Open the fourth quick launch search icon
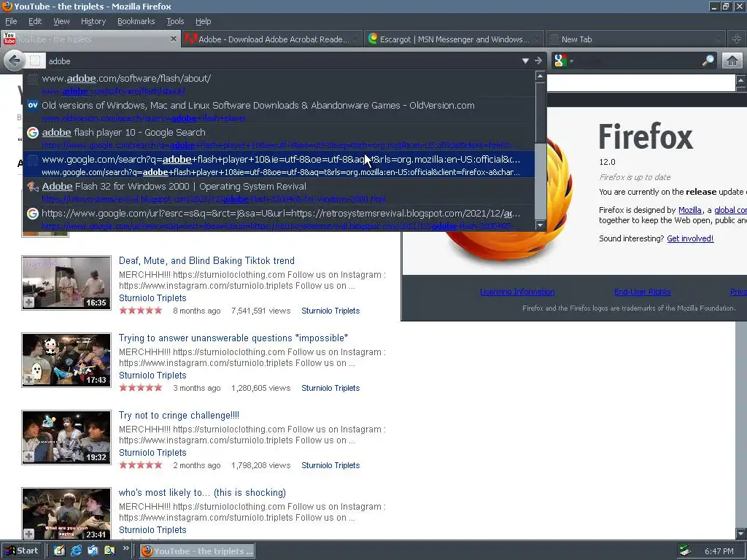 [x=109, y=551]
